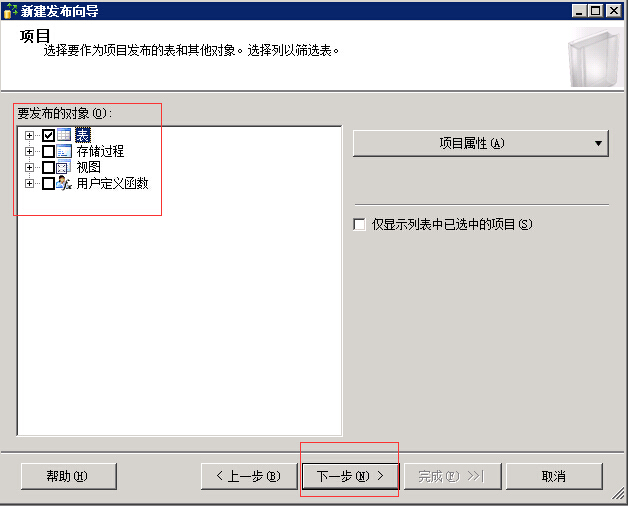Click the 视图 (views) icon
Image resolution: width=628 pixels, height=506 pixels.
64,167
